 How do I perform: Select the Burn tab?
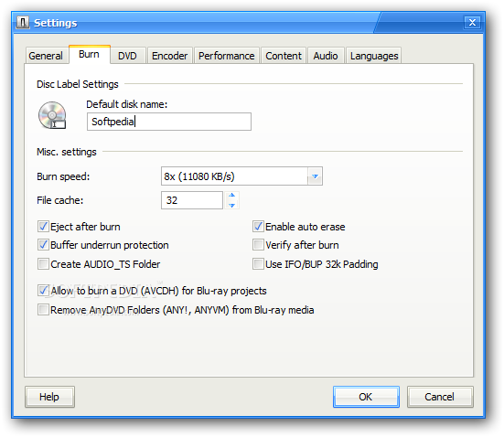tap(89, 54)
